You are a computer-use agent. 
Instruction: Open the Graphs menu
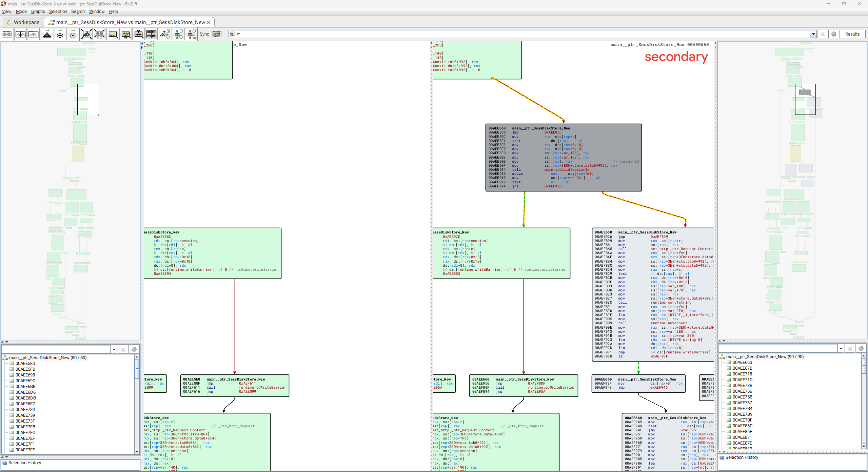(x=38, y=12)
